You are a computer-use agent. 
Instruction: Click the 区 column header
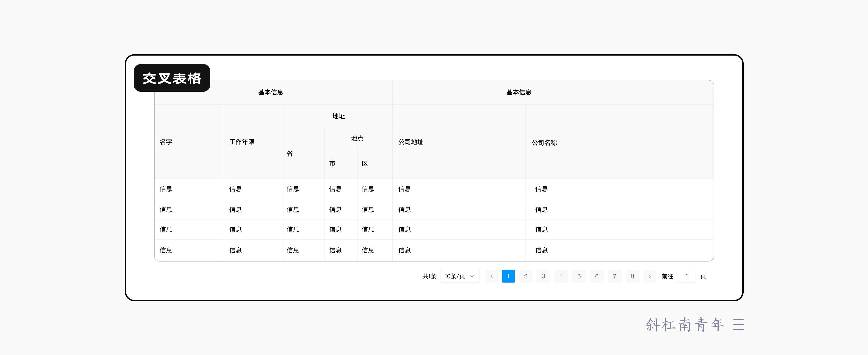[x=365, y=163]
